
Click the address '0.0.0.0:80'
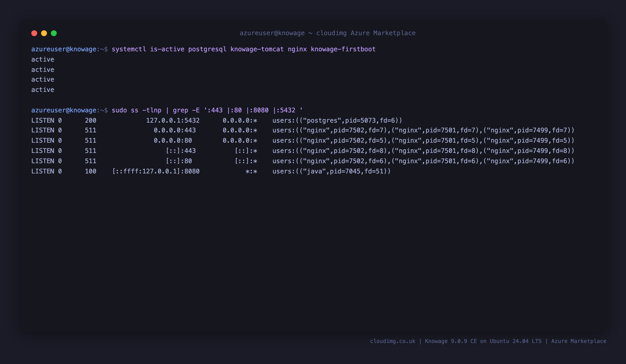coord(173,140)
